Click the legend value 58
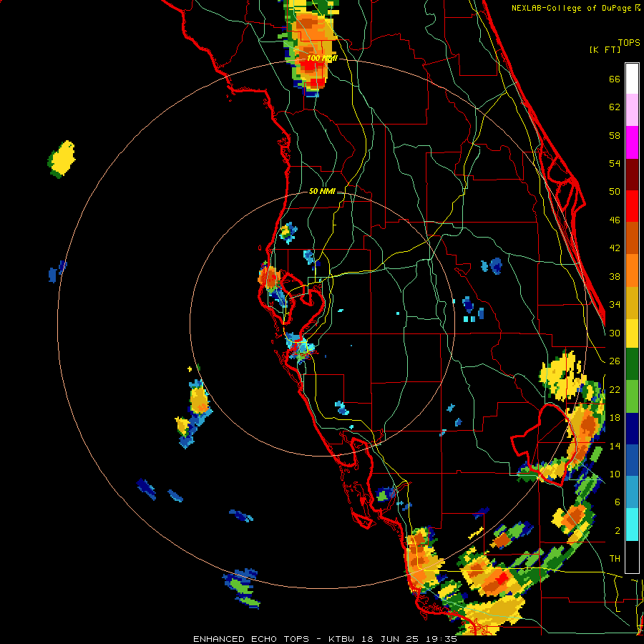644x644 pixels. (615, 136)
